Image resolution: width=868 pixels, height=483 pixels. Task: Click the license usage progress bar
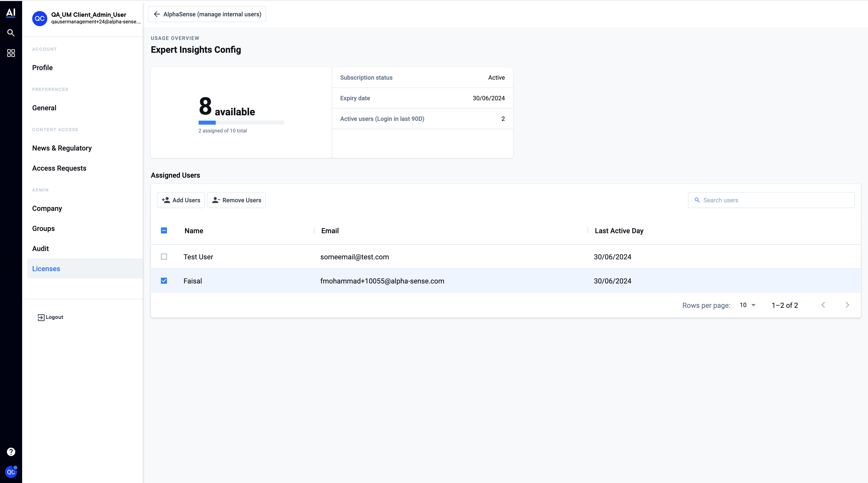[x=241, y=123]
